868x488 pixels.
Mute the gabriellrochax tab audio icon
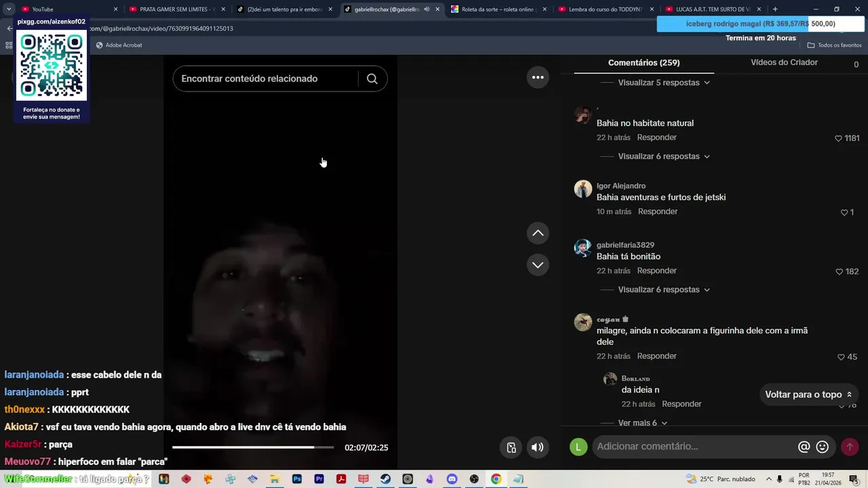coord(427,9)
